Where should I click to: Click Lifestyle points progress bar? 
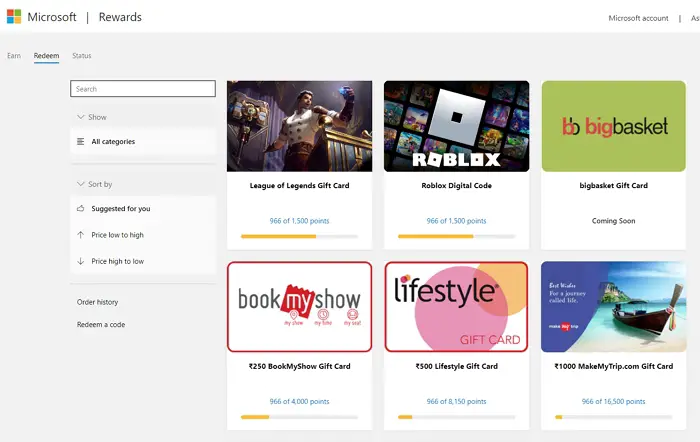pos(457,417)
